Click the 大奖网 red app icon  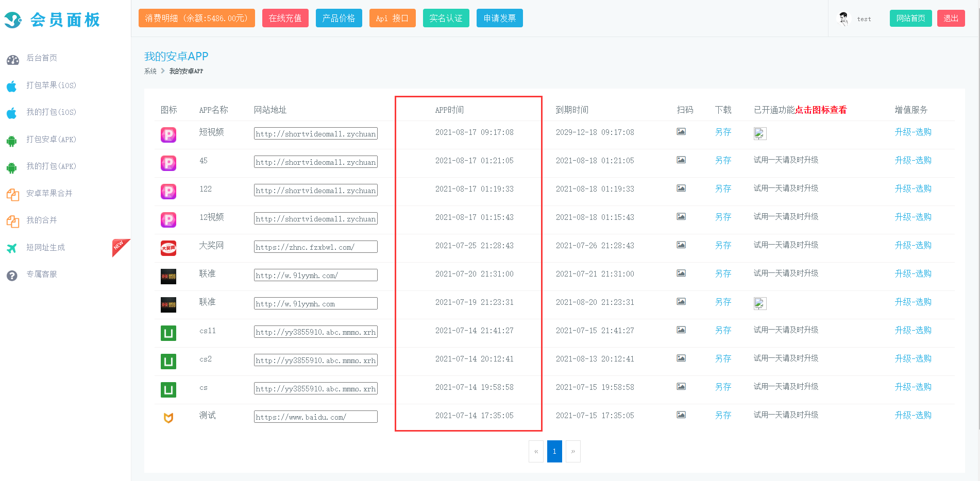168,248
